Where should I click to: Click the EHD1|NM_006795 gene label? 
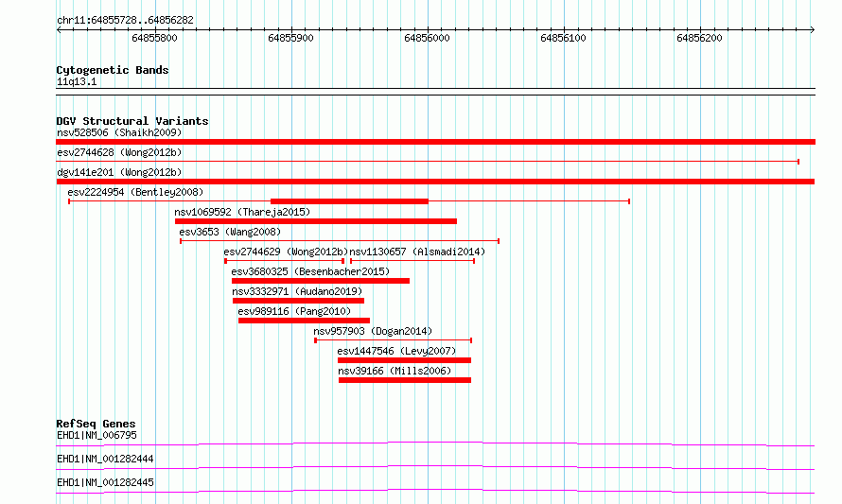coord(96,435)
